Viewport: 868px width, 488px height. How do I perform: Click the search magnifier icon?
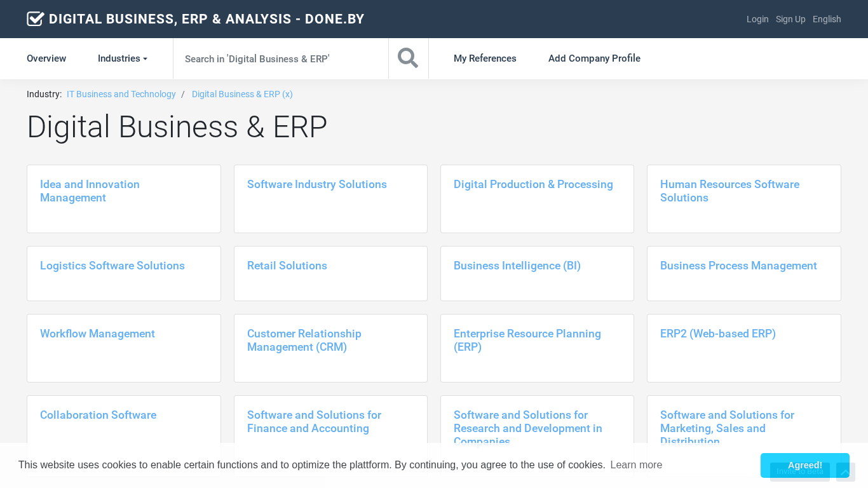(x=408, y=58)
